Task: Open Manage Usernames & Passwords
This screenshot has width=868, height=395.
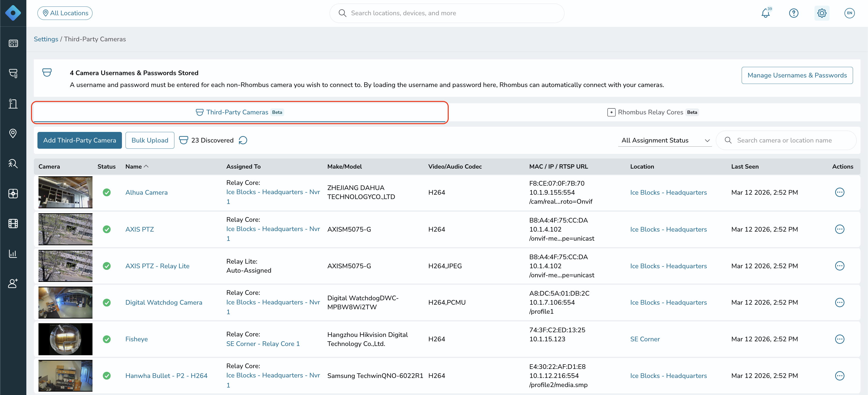Action: [797, 75]
